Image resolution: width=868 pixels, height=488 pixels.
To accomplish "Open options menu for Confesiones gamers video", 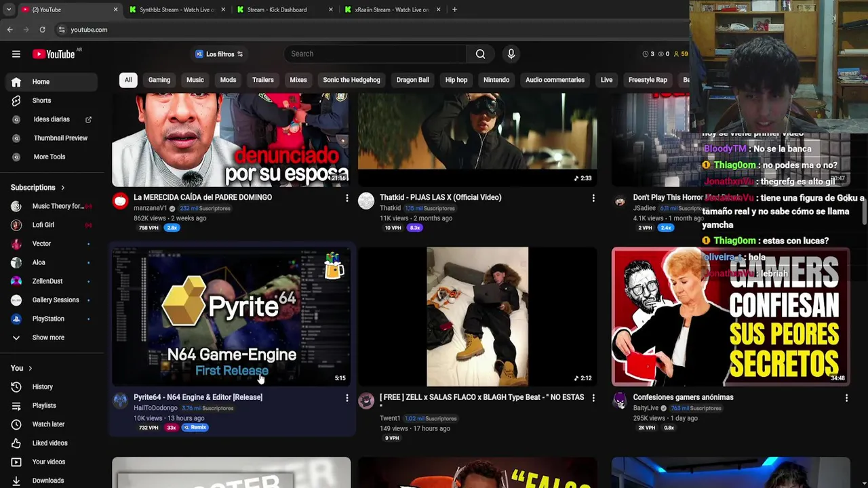I will click(x=846, y=399).
